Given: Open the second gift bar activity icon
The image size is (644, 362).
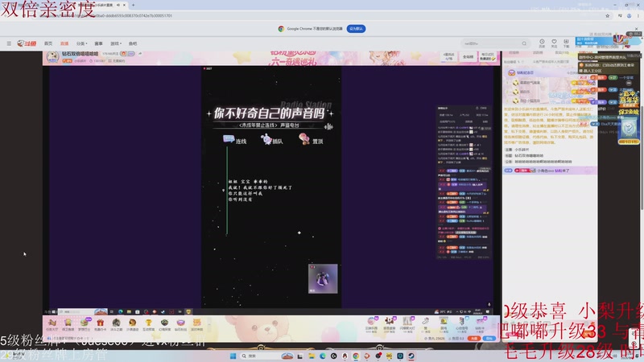Looking at the screenshot, I should (68, 324).
